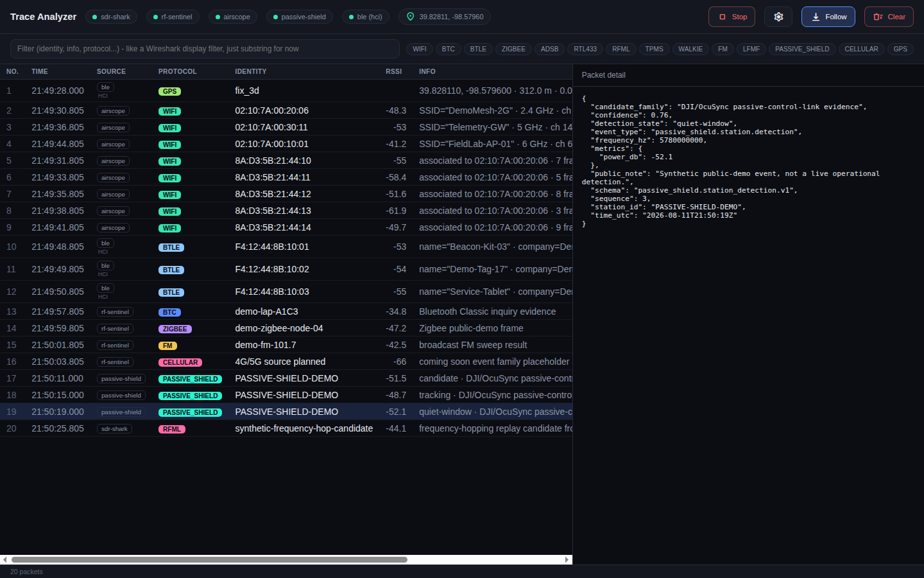The image size is (924, 578).
Task: Select identity 02:10:7A:00:30:11 row
Action: tap(286, 127)
